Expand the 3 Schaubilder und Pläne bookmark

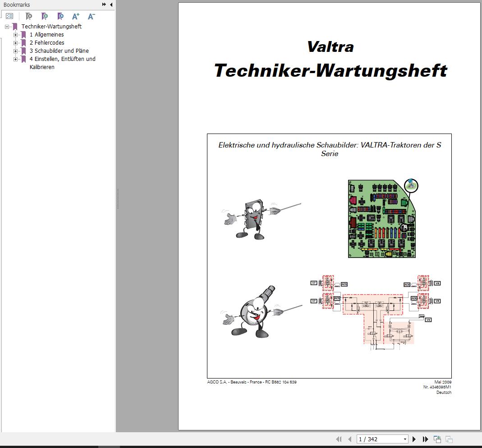15,51
